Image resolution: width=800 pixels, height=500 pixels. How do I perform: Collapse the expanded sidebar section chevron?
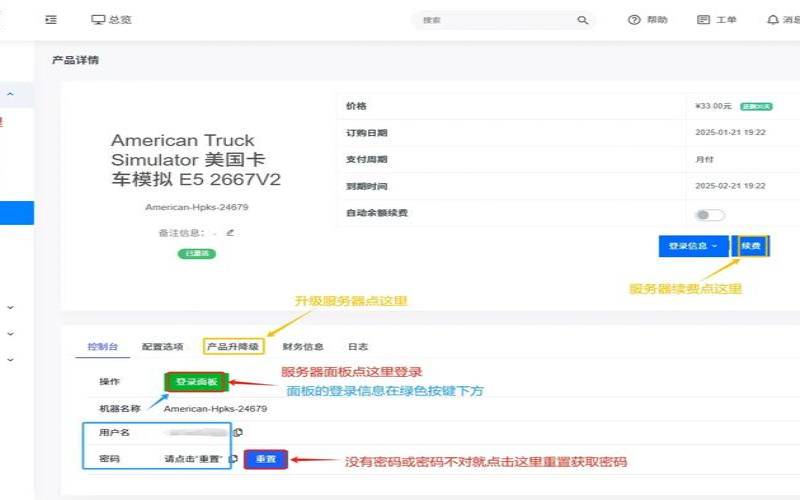(x=10, y=94)
